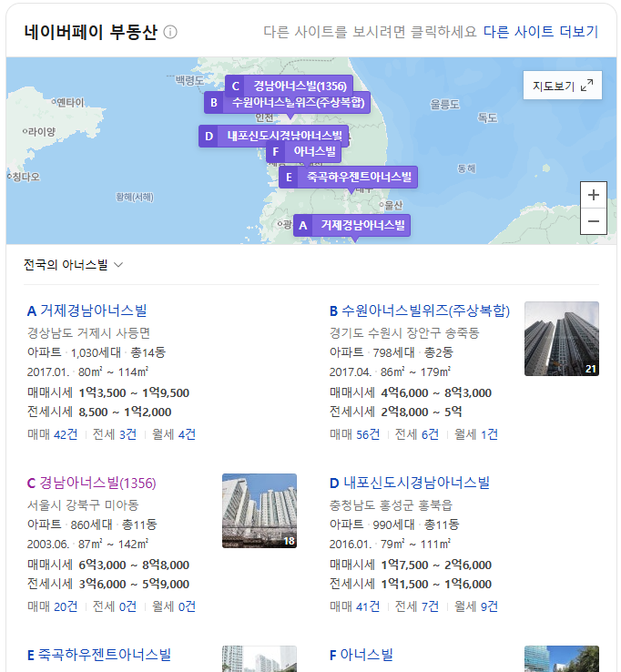Click the info icon beside 네이버페이 부동산

tap(170, 32)
